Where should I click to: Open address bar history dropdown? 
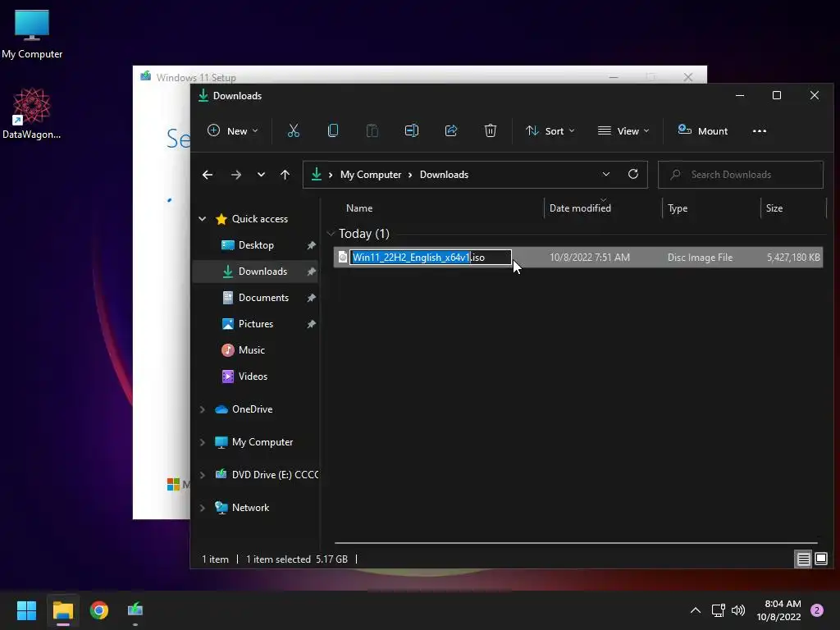click(606, 174)
